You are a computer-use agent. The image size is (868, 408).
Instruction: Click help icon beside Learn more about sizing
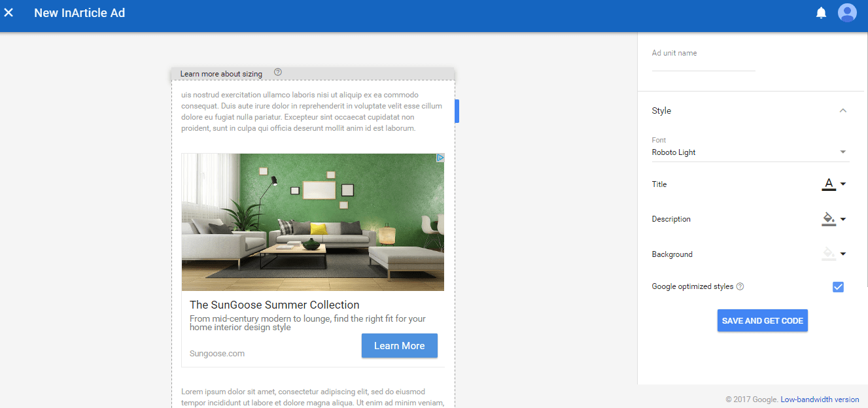278,73
